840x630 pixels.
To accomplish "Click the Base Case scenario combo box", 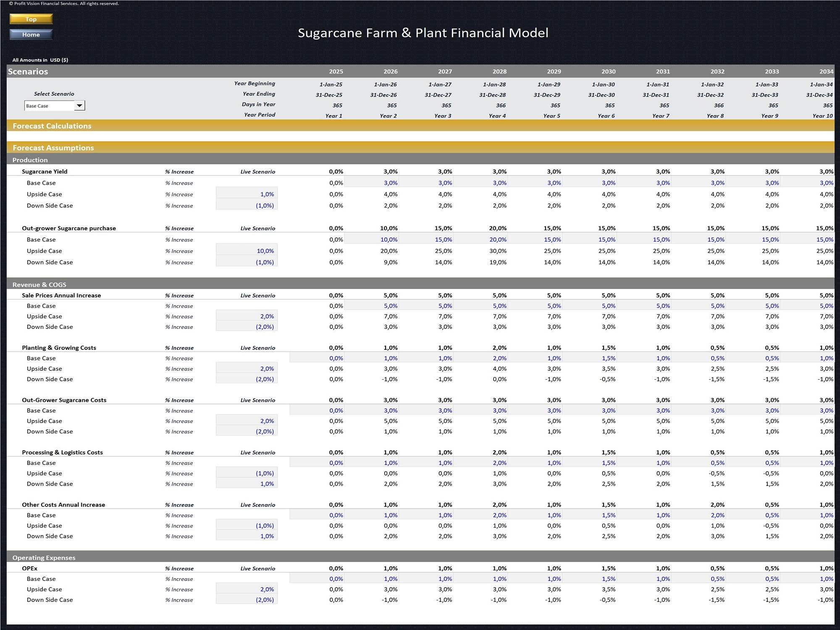I will [55, 106].
